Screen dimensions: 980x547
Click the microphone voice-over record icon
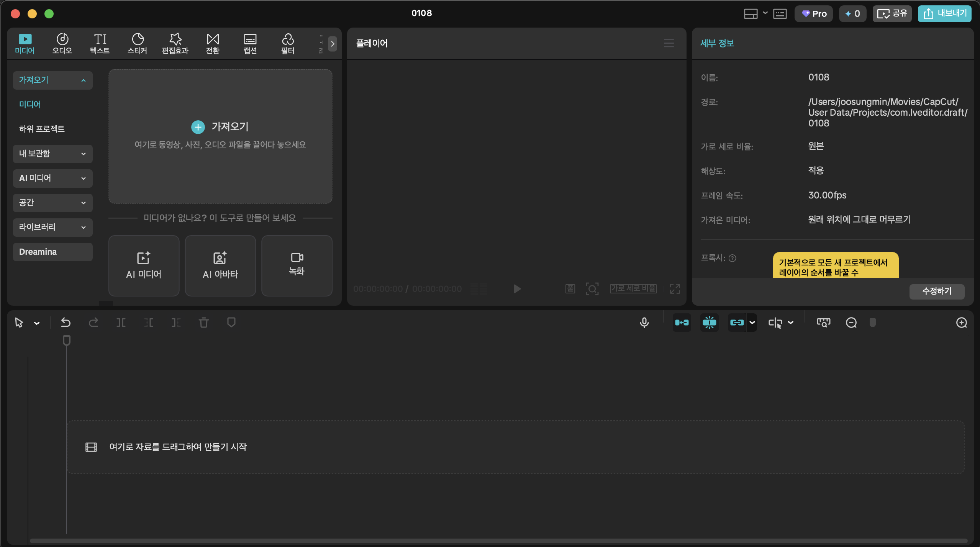tap(644, 323)
